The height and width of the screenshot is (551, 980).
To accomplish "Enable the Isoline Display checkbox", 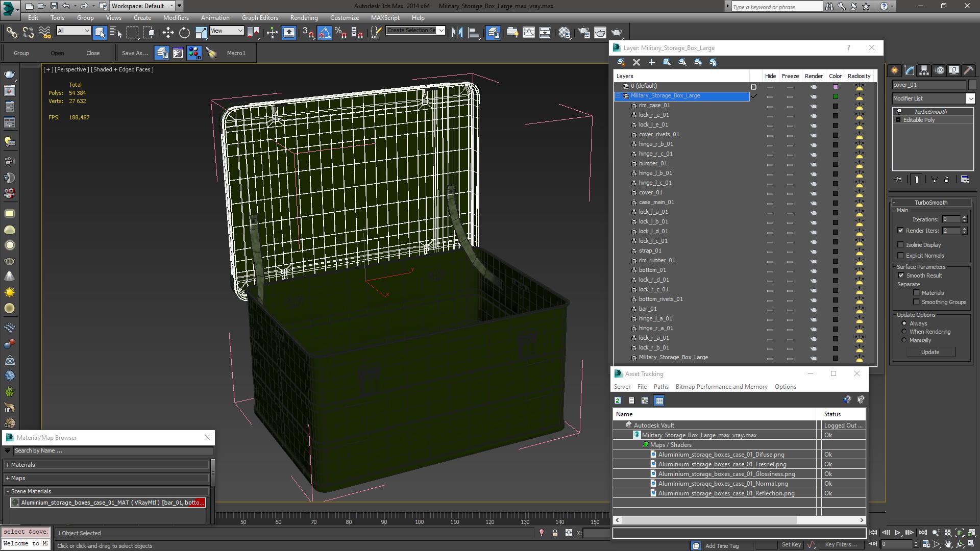I will [901, 245].
